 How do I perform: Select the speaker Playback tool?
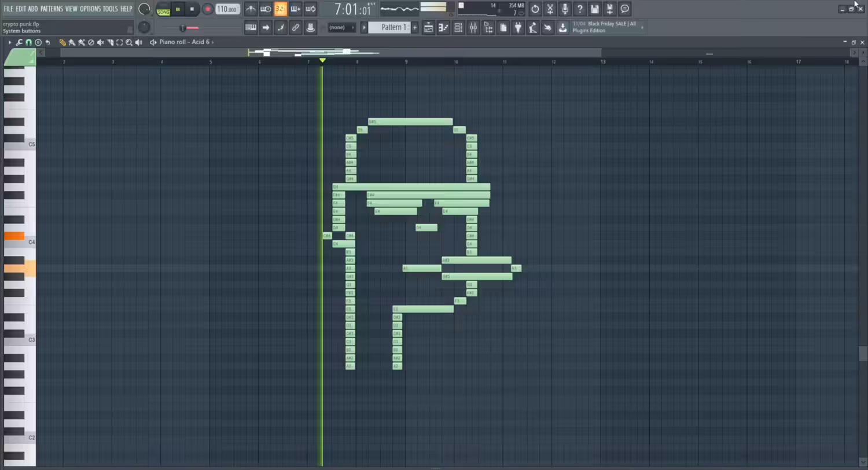(139, 42)
